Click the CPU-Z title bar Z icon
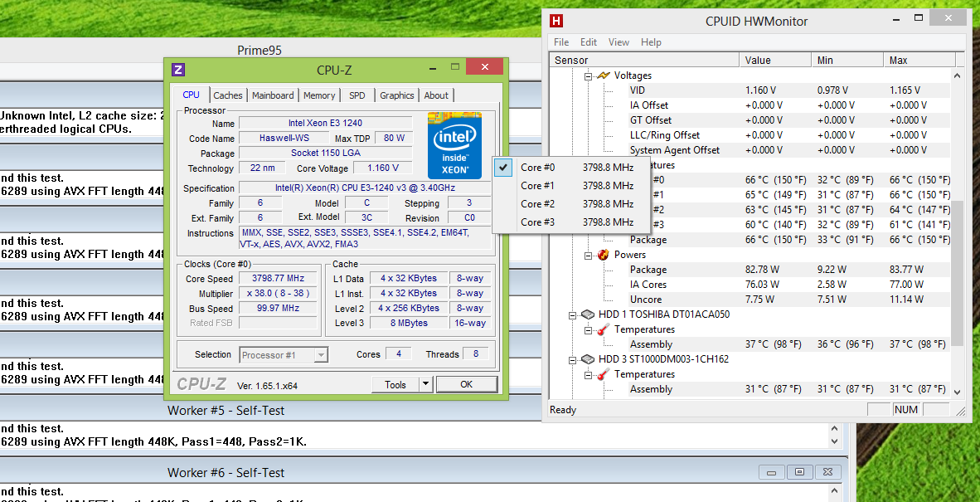980x502 pixels. click(x=177, y=70)
